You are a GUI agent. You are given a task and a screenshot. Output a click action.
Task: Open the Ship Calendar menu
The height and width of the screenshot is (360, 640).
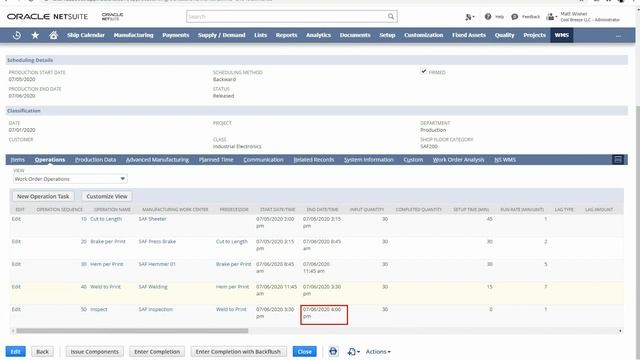86,35
